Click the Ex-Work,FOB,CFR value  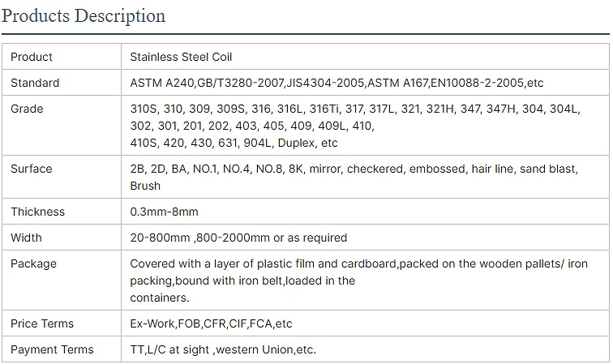211,323
